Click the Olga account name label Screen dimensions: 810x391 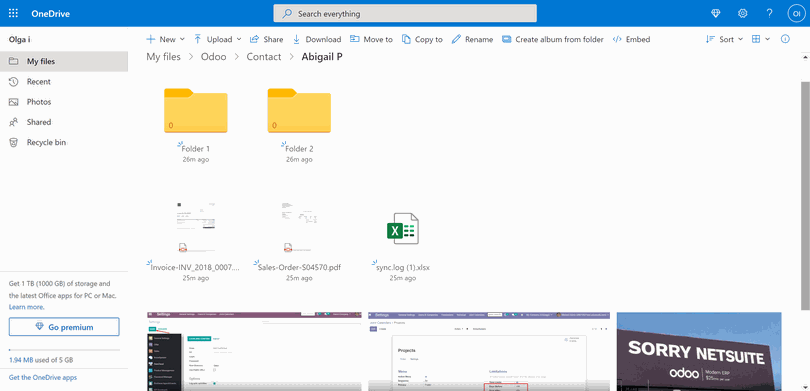coord(21,39)
